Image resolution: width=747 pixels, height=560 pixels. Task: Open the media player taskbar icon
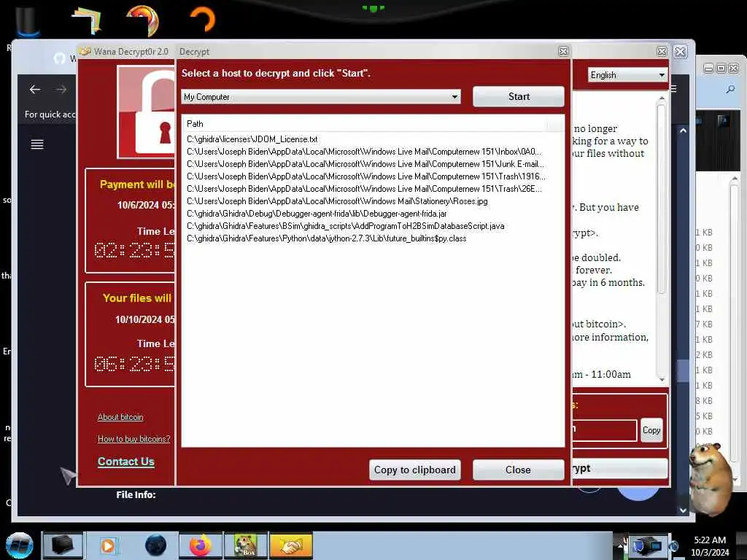click(108, 545)
